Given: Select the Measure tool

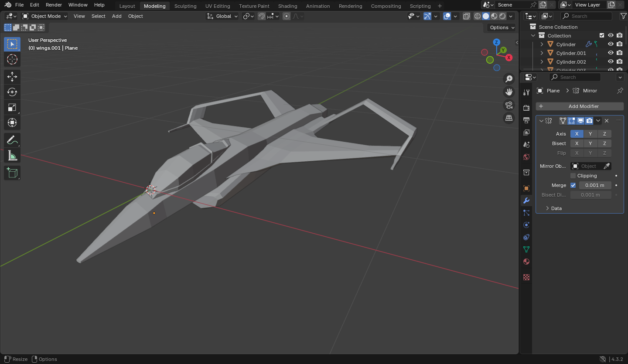Looking at the screenshot, I should pyautogui.click(x=12, y=155).
